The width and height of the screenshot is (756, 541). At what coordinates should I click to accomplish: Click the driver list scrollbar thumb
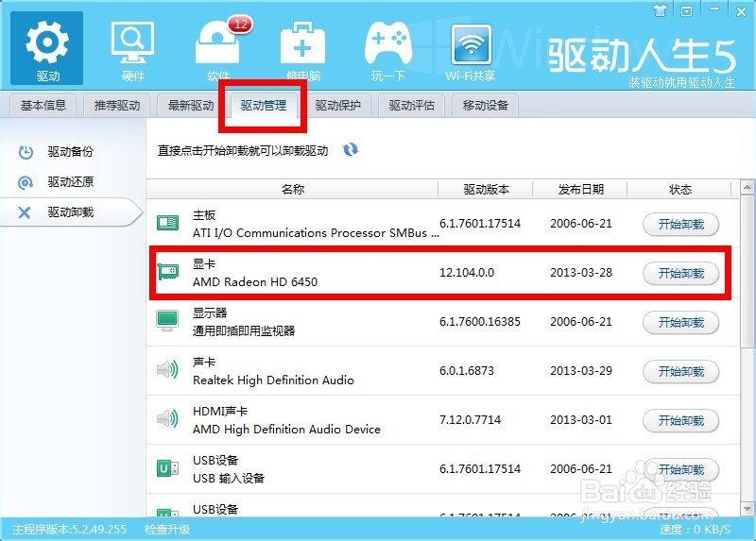click(747, 271)
